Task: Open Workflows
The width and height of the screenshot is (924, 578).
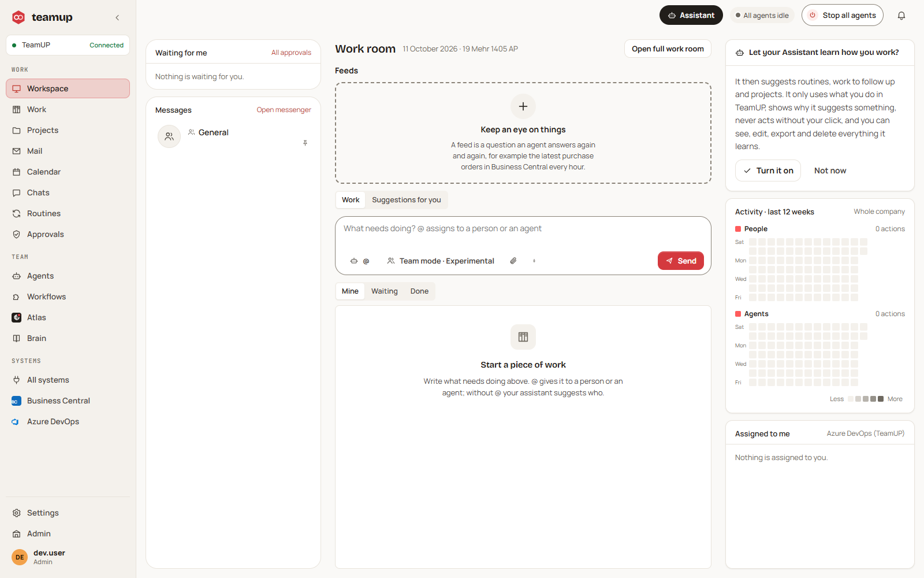Action: tap(68, 297)
